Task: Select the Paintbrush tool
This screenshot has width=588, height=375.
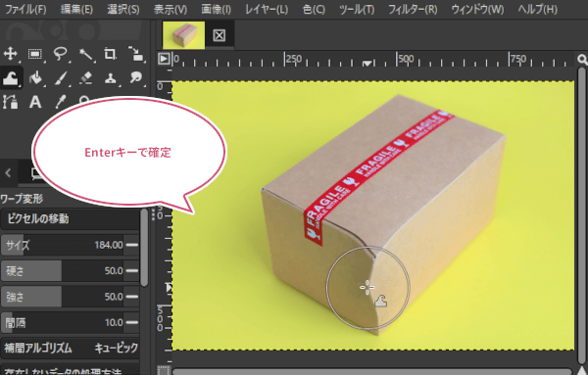Action: pos(60,78)
